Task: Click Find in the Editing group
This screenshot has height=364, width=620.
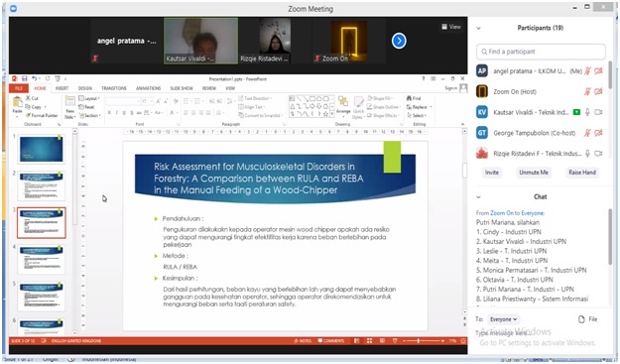Action: 414,98
